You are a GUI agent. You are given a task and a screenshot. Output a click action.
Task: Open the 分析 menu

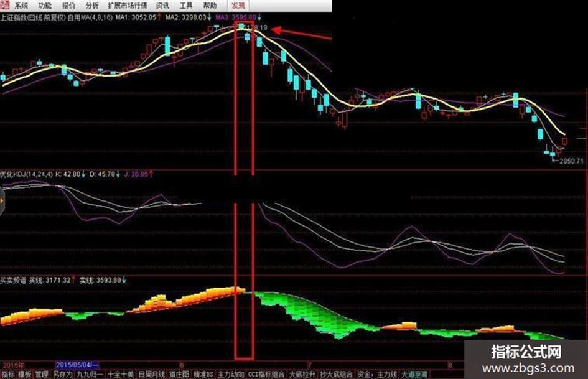[x=92, y=6]
